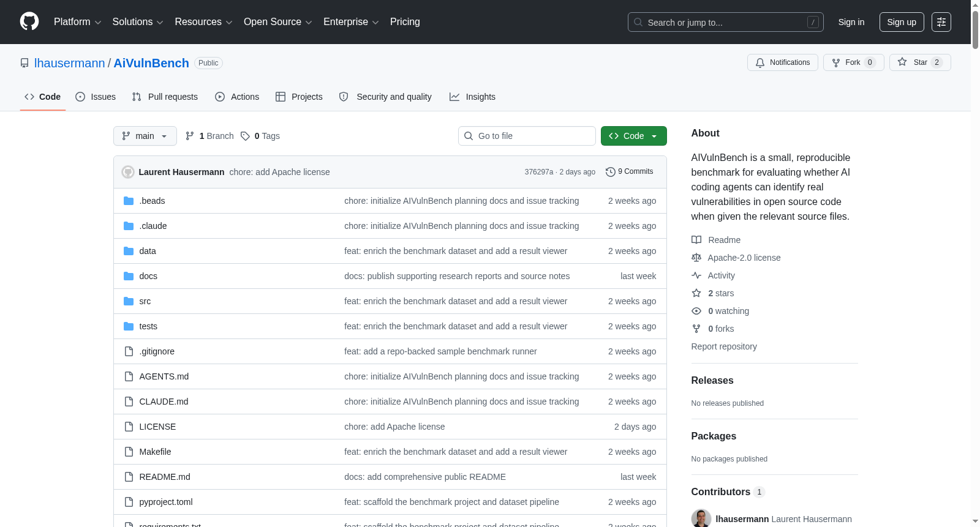The height and width of the screenshot is (527, 980).
Task: Open the pyproject.toml file
Action: click(166, 502)
